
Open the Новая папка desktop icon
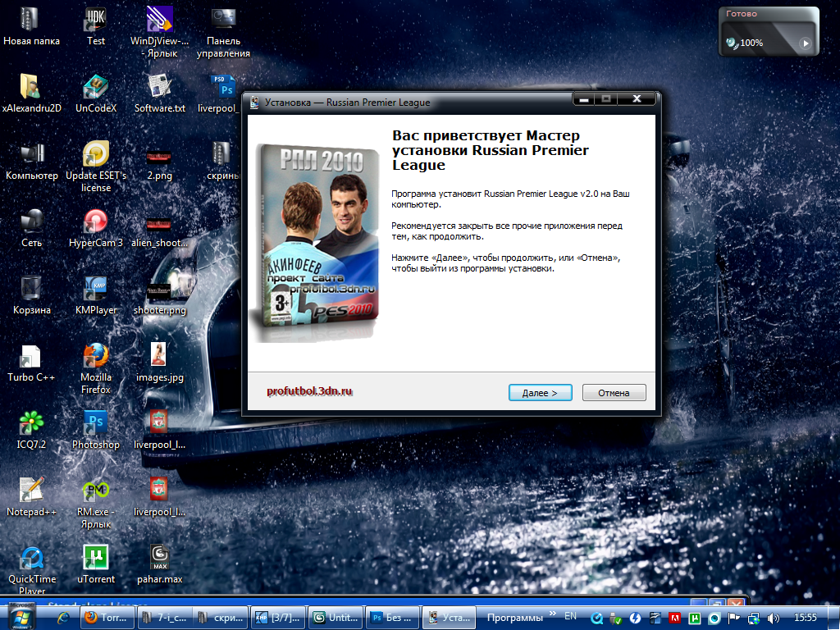(32, 25)
